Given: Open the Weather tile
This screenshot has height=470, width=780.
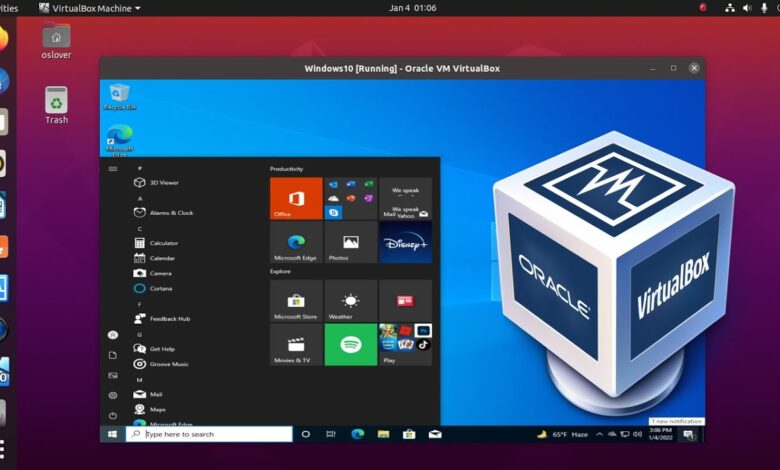Looking at the screenshot, I should coord(351,300).
